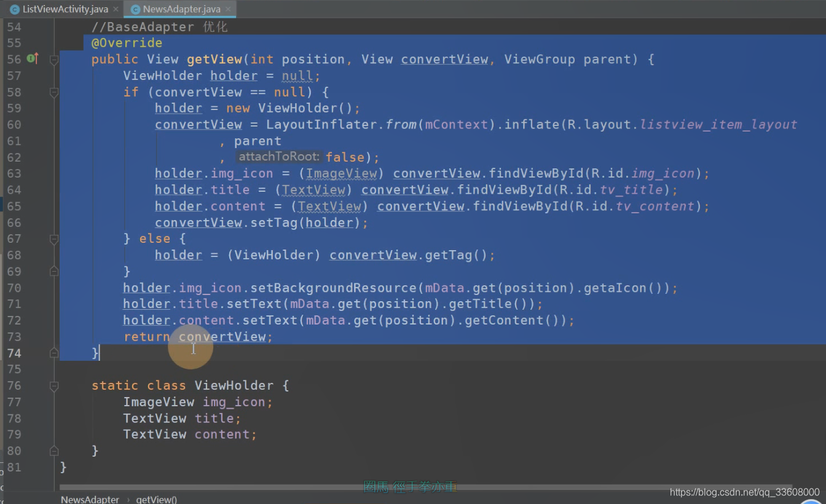The height and width of the screenshot is (504, 826).
Task: Click the '(ImageView)' cast on line 63
Action: (342, 173)
